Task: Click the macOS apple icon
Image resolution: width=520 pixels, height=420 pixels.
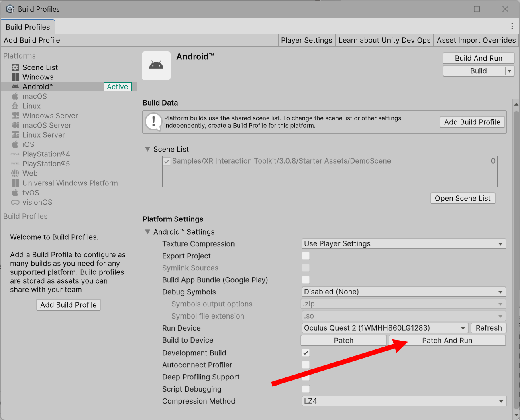Action: (15, 96)
